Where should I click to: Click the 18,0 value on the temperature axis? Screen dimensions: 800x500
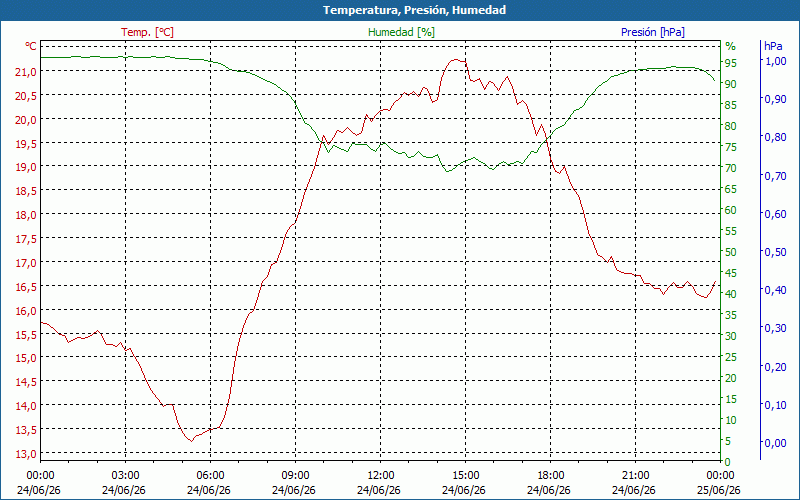26,215
